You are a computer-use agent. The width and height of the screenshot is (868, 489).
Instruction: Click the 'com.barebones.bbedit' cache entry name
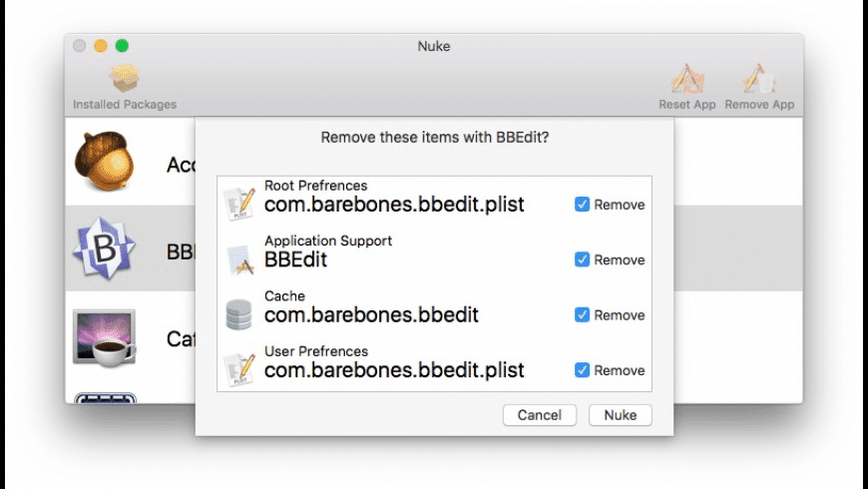(371, 315)
